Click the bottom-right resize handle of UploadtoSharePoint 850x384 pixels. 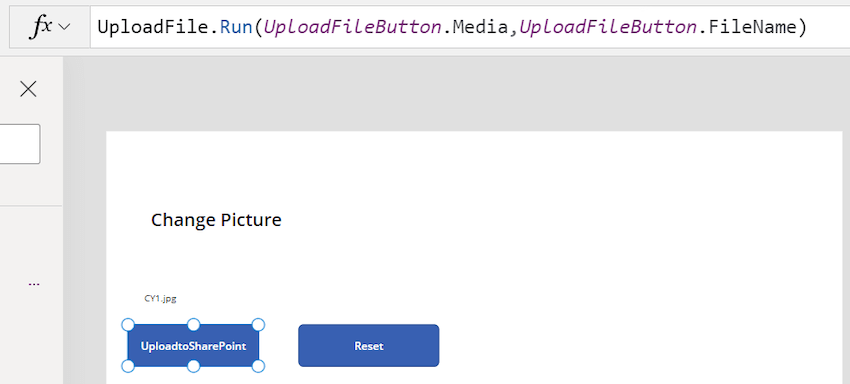[259, 367]
